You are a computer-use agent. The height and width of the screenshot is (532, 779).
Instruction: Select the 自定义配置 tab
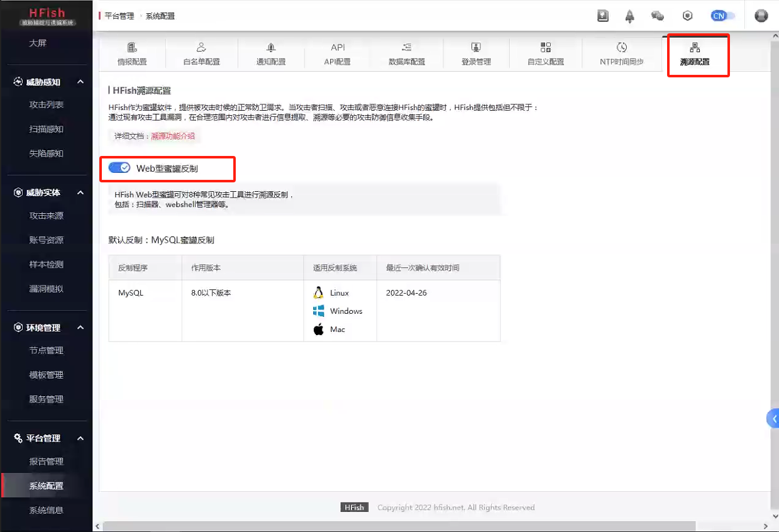point(546,55)
